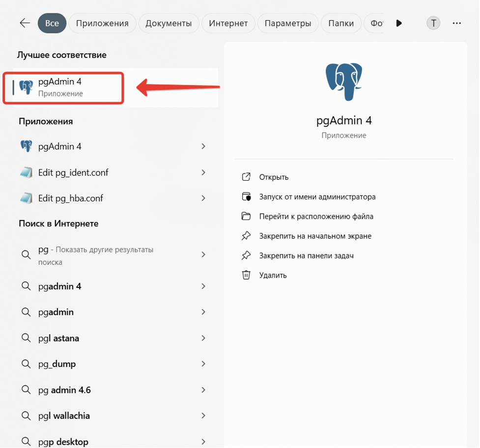This screenshot has height=448, width=480.
Task: Expand the pgAdmin 4 entry under Приложения
Action: click(203, 146)
